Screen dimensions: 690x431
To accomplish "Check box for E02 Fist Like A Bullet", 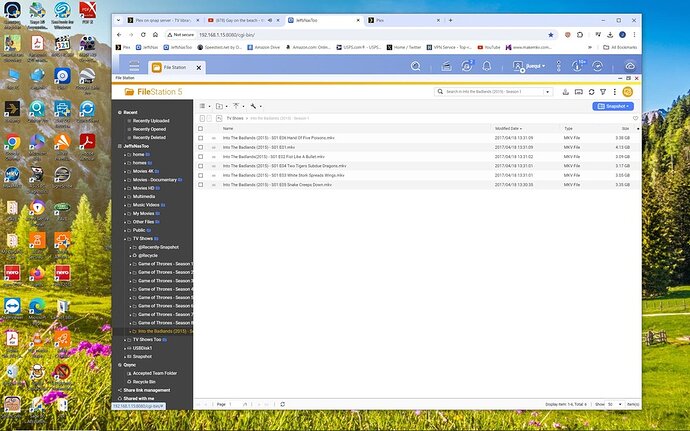I will pyautogui.click(x=201, y=157).
